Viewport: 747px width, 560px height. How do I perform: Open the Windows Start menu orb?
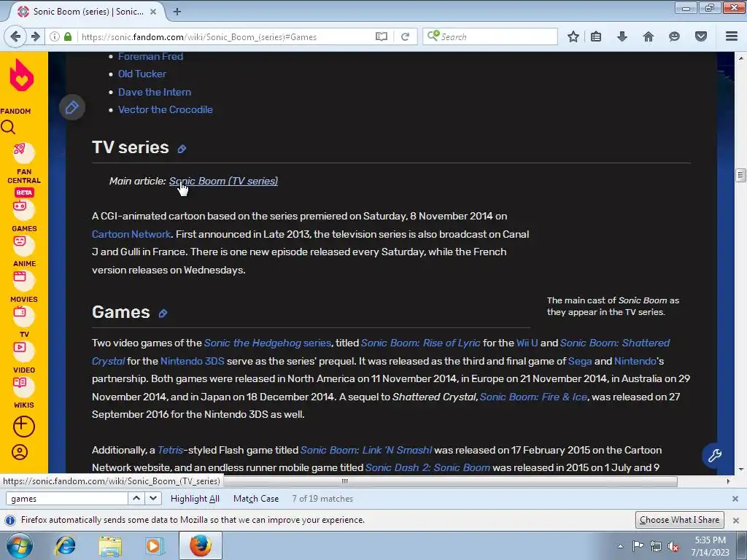tap(20, 545)
